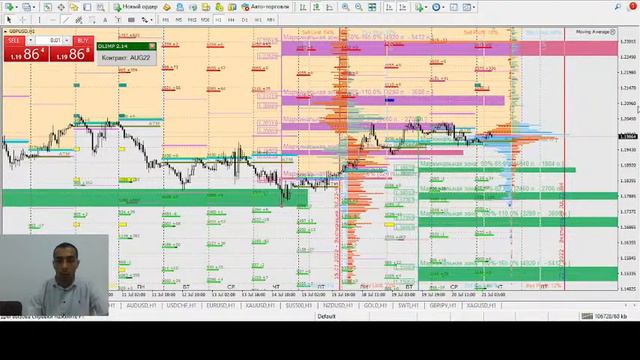Select the Fibonacci retracement tool
This screenshot has width=640, height=360.
click(x=92, y=20)
